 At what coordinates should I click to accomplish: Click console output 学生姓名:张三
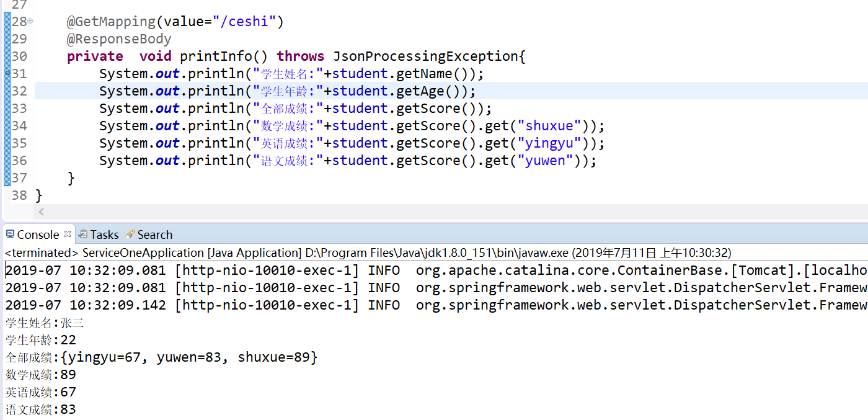(44, 323)
